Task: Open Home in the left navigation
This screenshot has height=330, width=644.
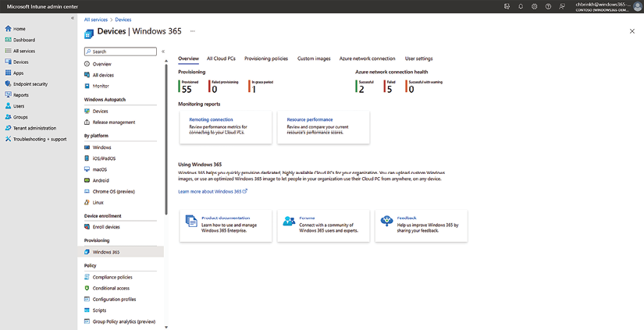Action: coord(15,29)
